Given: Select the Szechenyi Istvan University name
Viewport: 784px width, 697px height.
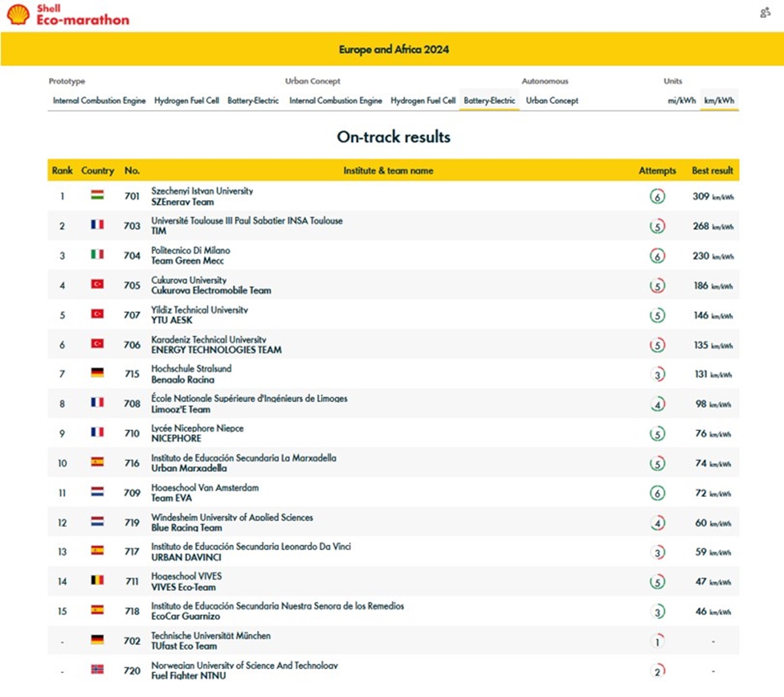Looking at the screenshot, I should click(x=202, y=191).
